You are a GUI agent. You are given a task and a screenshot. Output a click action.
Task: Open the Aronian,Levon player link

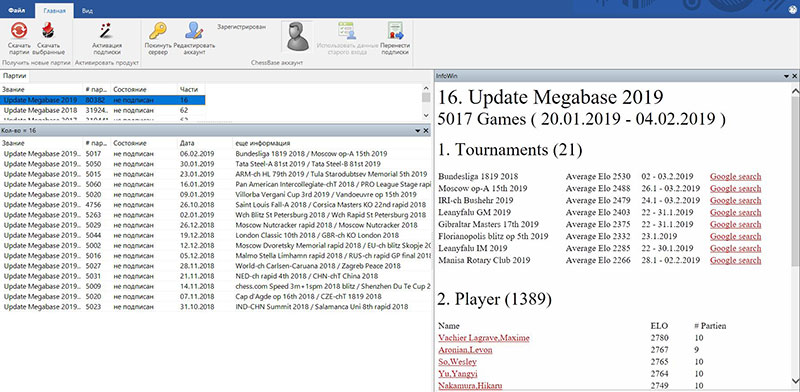tap(465, 350)
